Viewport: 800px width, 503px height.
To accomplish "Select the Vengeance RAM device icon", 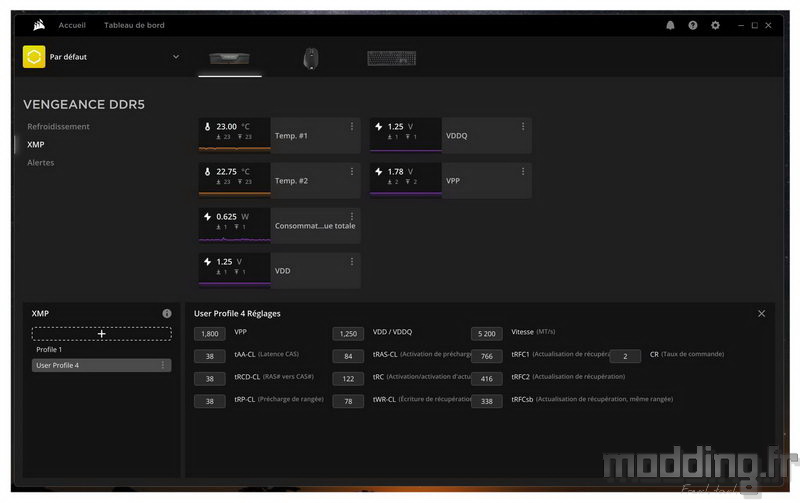I will (230, 58).
